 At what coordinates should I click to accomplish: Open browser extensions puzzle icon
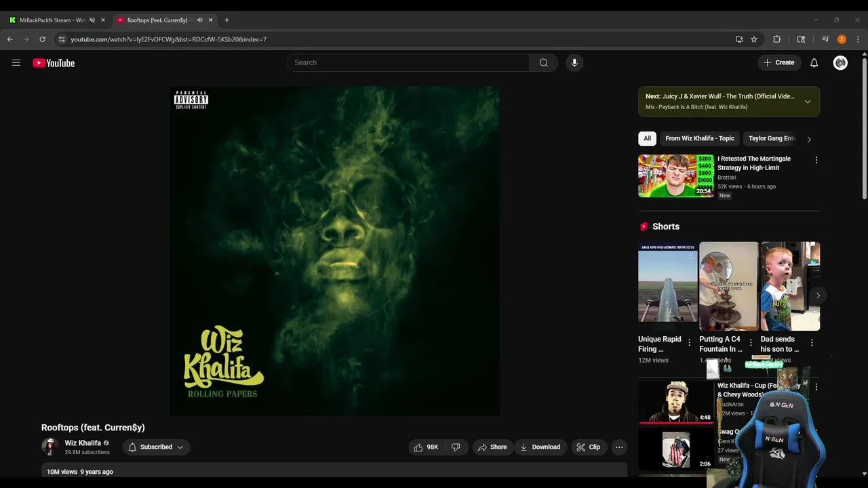click(x=777, y=39)
